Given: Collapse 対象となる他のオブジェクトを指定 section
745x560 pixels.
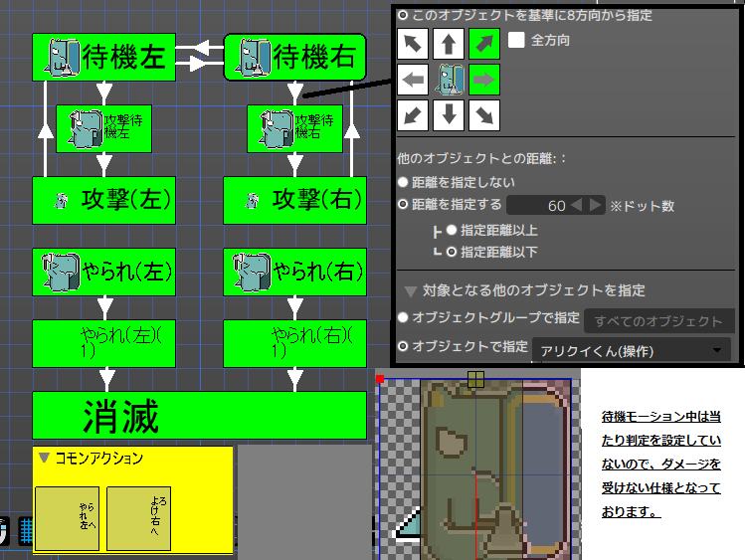Looking at the screenshot, I should (x=411, y=291).
